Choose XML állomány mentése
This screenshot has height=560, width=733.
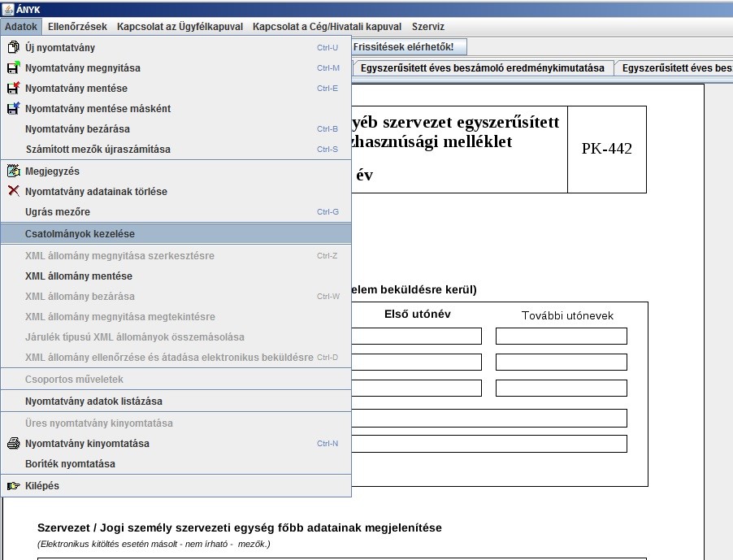176,276
